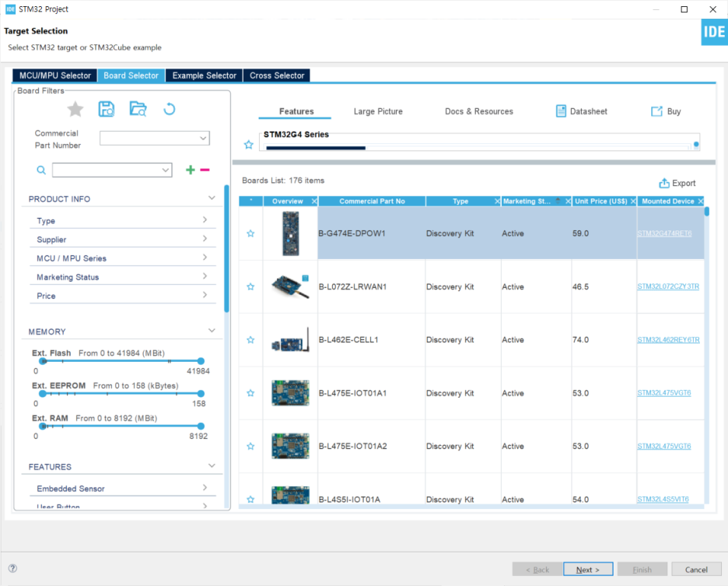Open the Large Picture tab
The height and width of the screenshot is (586, 728).
[x=378, y=111]
